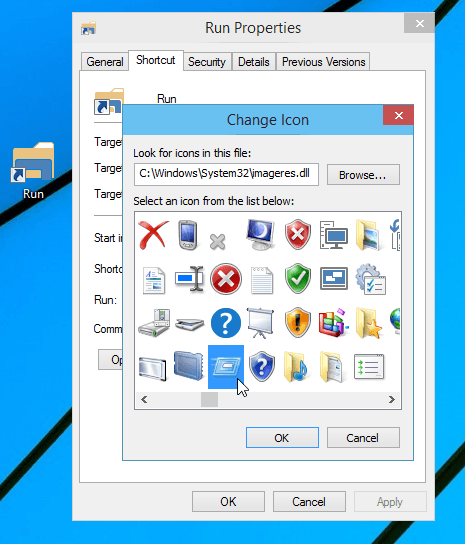Viewport: 465px width, 544px height.
Task: Switch to the General tab
Action: [x=104, y=62]
